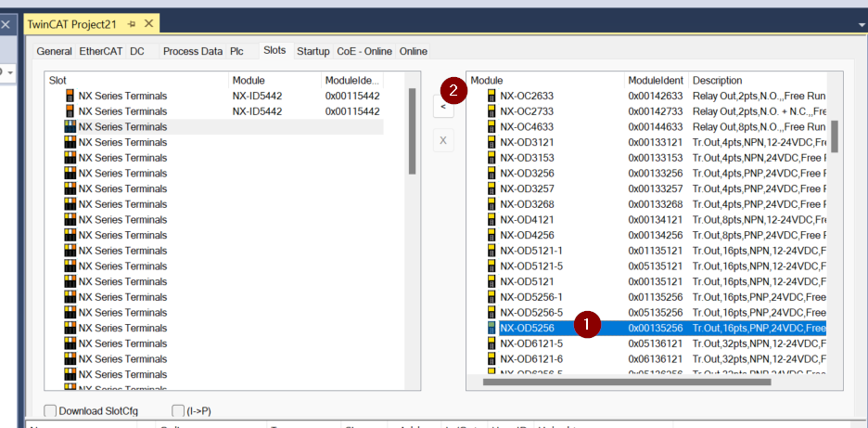
Task: Toggle pin on TwinCAT Project21 tab
Action: pos(131,24)
